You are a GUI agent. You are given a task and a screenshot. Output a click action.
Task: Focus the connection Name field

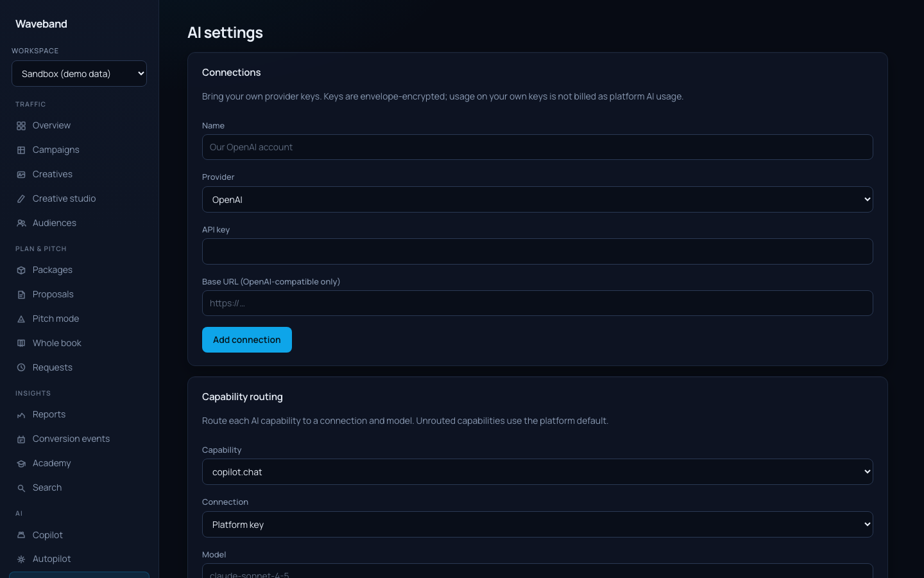pos(537,147)
